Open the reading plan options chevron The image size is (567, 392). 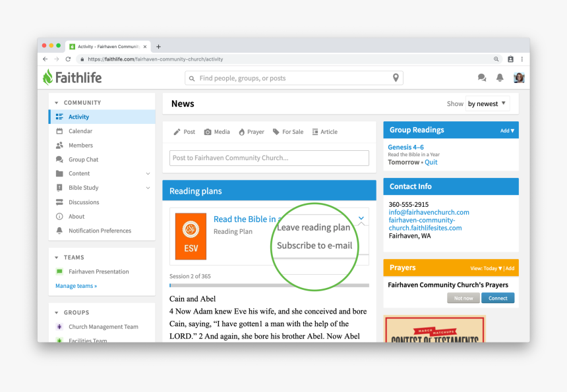(361, 218)
